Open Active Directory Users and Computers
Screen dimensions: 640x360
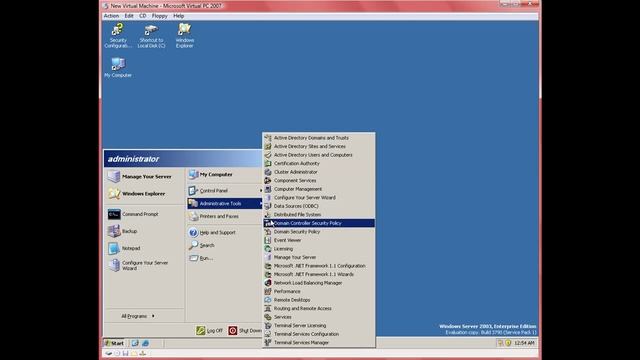click(x=319, y=155)
